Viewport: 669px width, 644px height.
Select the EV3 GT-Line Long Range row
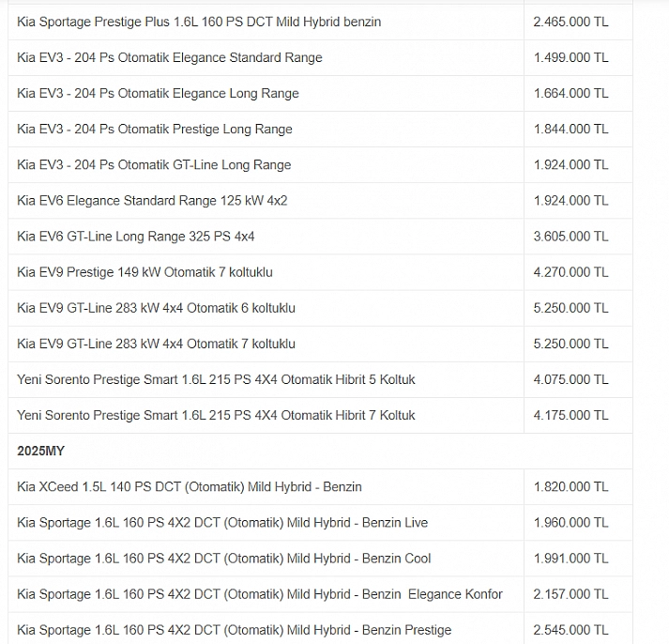click(x=320, y=165)
